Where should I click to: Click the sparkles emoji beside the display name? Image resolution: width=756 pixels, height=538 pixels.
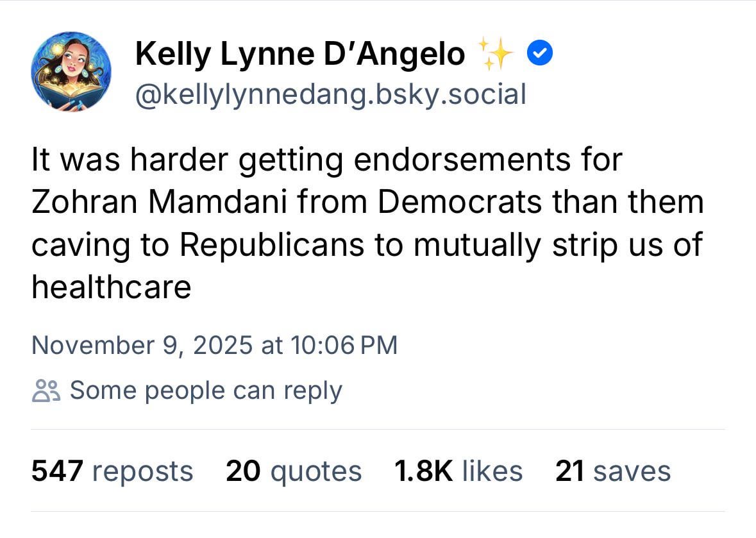494,53
